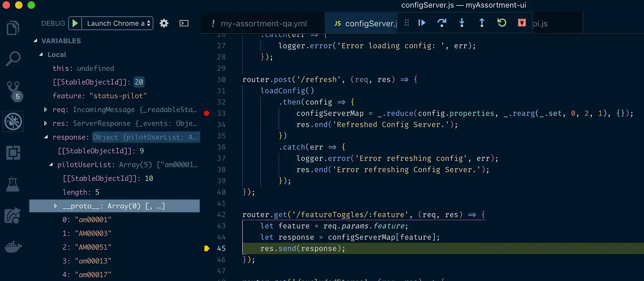The width and height of the screenshot is (644, 281).
Task: Open the Docker whale view
Action: [x=13, y=247]
